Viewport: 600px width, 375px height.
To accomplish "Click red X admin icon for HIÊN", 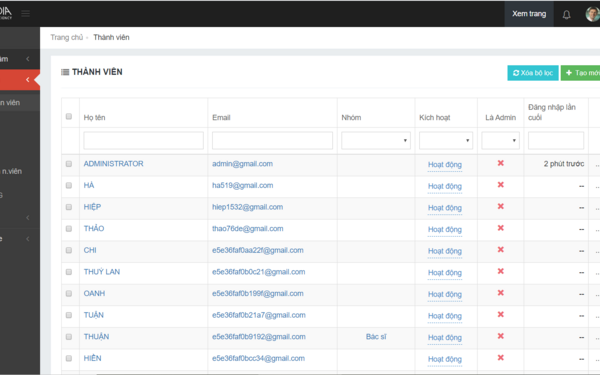I will pyautogui.click(x=501, y=358).
